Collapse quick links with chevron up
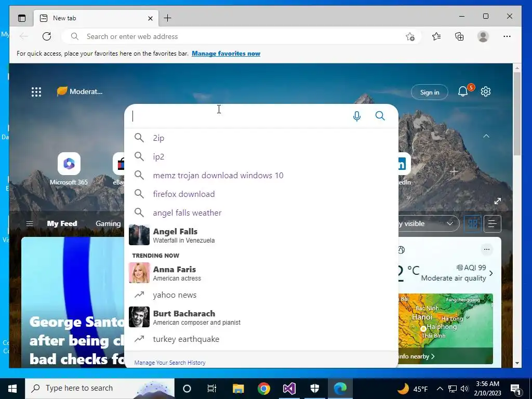The image size is (532, 399). pyautogui.click(x=486, y=136)
